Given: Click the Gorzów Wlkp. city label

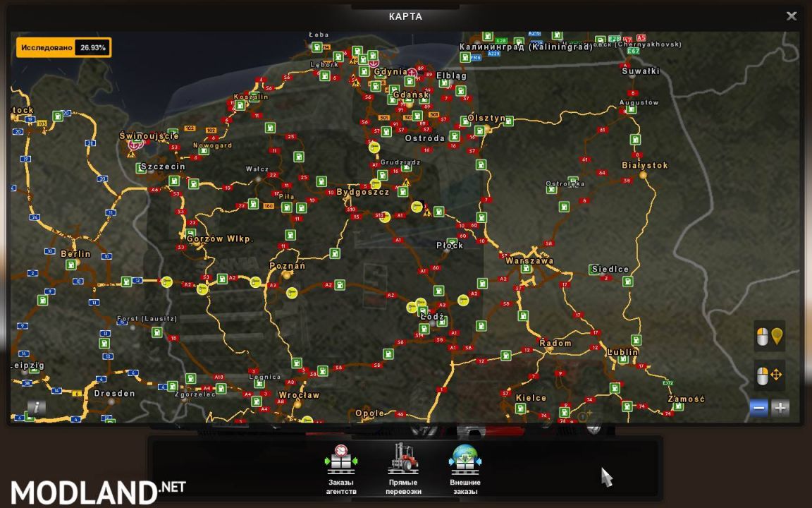Looking at the screenshot, I should pos(220,239).
